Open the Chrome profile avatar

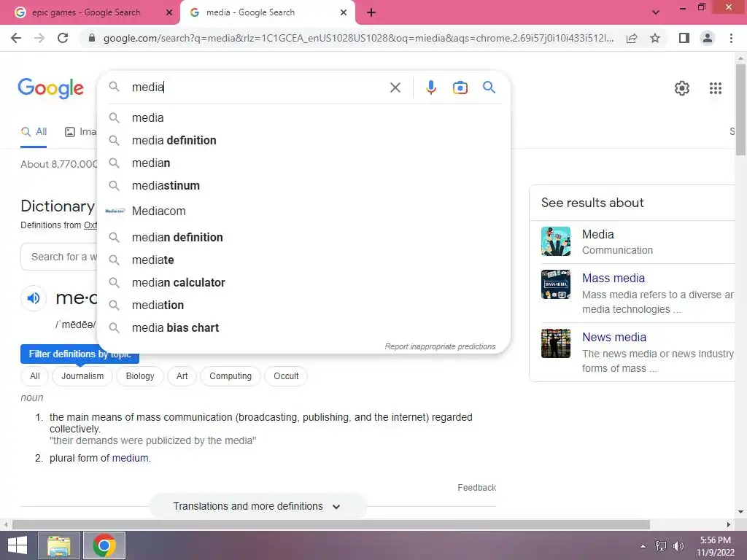[708, 38]
